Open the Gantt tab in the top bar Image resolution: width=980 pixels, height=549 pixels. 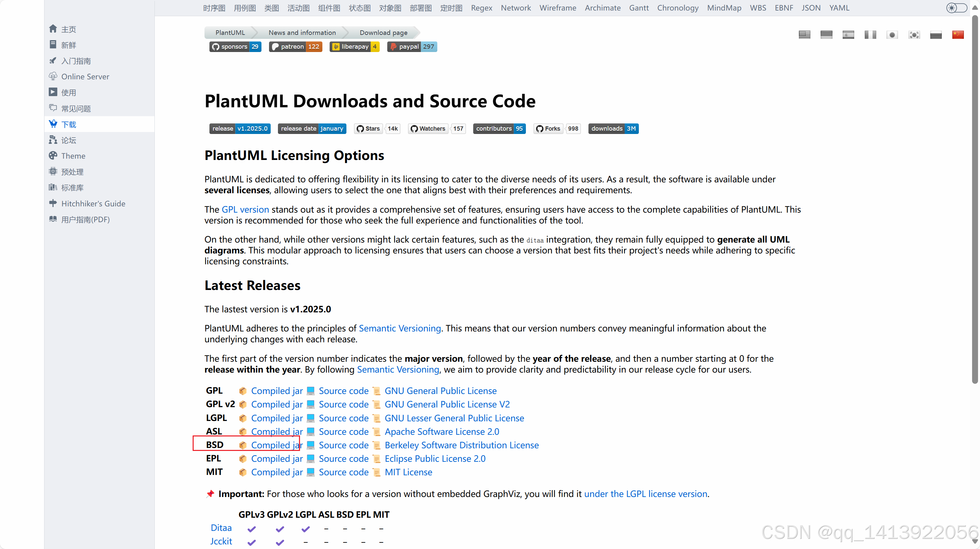point(639,8)
